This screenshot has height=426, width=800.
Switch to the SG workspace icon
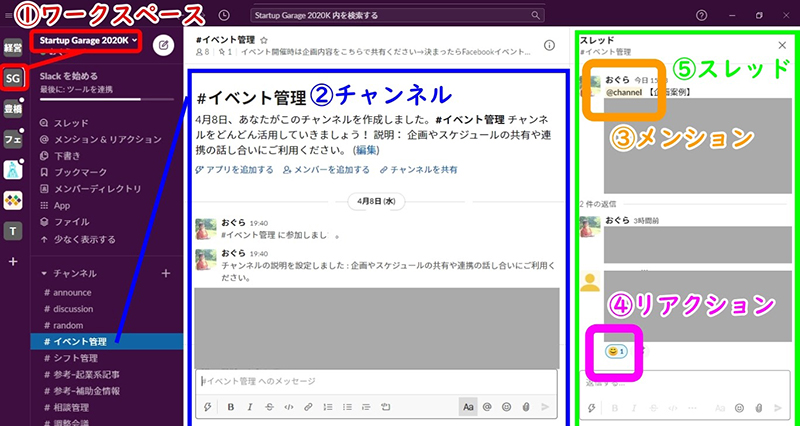click(x=13, y=78)
